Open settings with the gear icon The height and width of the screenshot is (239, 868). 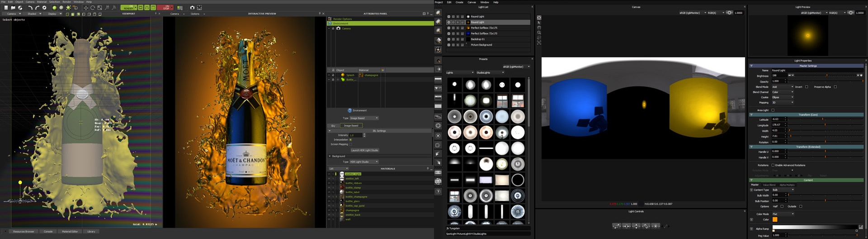44,8
